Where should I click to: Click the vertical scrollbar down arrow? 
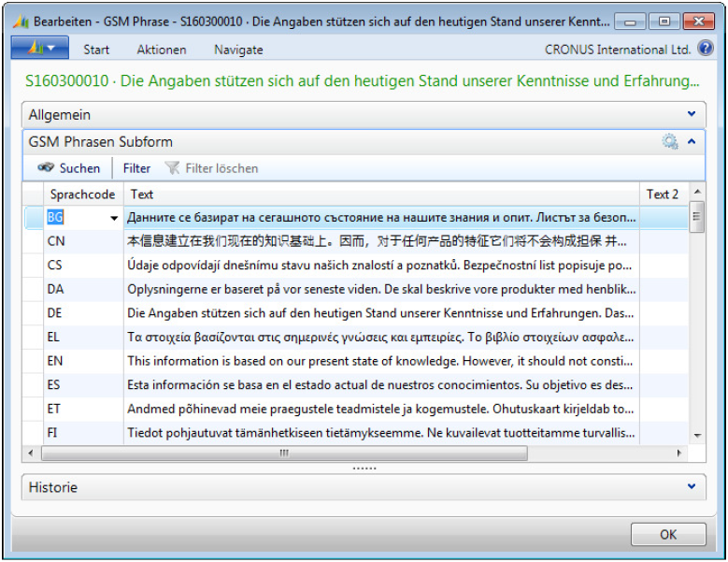coord(697,436)
